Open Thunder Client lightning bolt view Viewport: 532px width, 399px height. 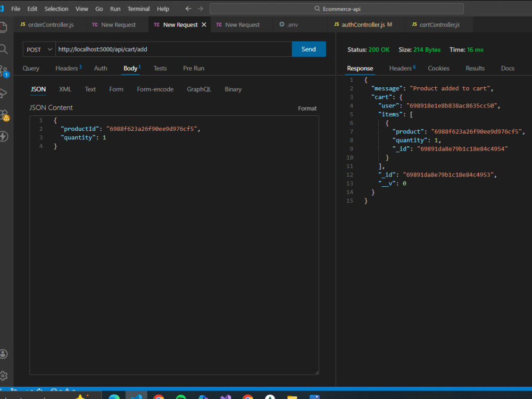tap(3, 136)
